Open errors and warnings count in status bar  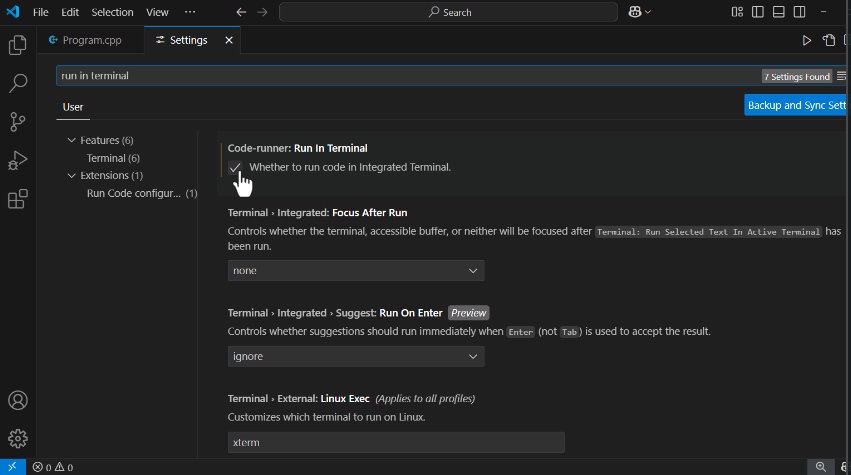tap(53, 467)
